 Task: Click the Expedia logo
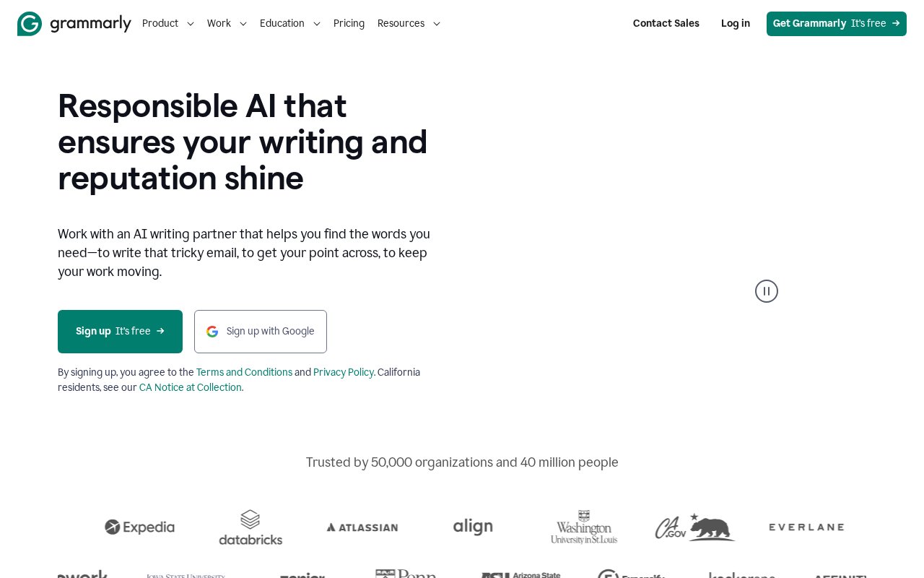coord(139,527)
